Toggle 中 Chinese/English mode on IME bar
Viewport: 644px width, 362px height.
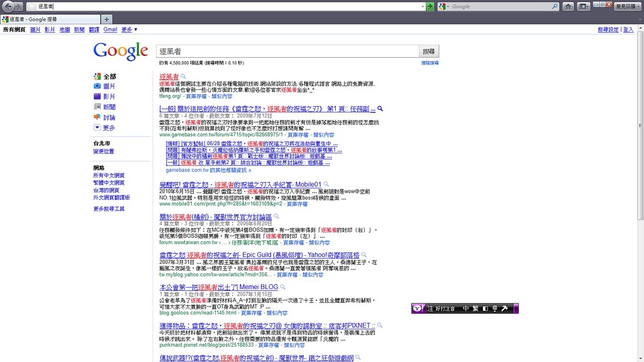click(x=466, y=308)
